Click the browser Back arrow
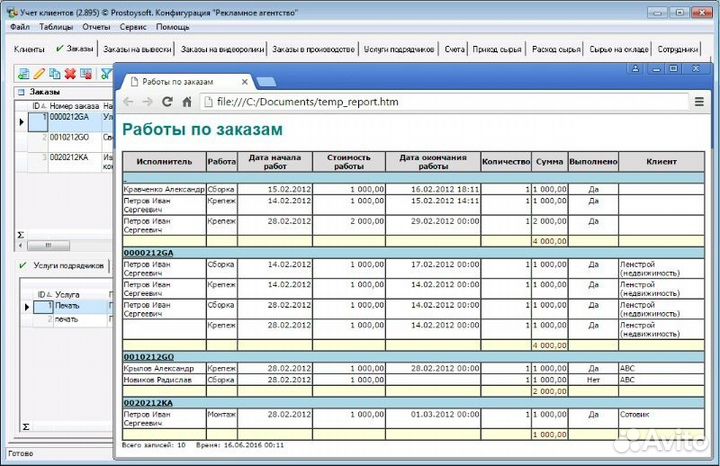Screen dimensions: 720x466 click(x=129, y=102)
